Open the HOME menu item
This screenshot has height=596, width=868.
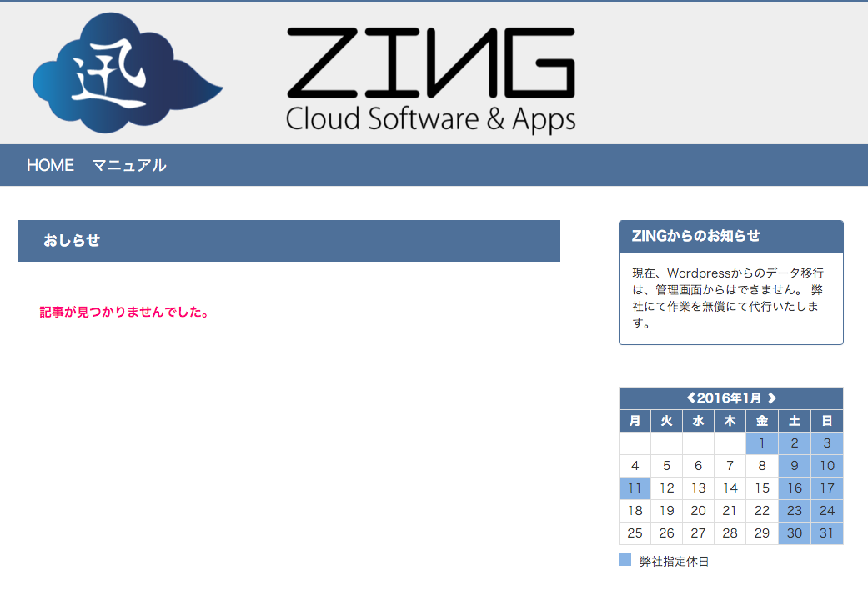click(50, 165)
